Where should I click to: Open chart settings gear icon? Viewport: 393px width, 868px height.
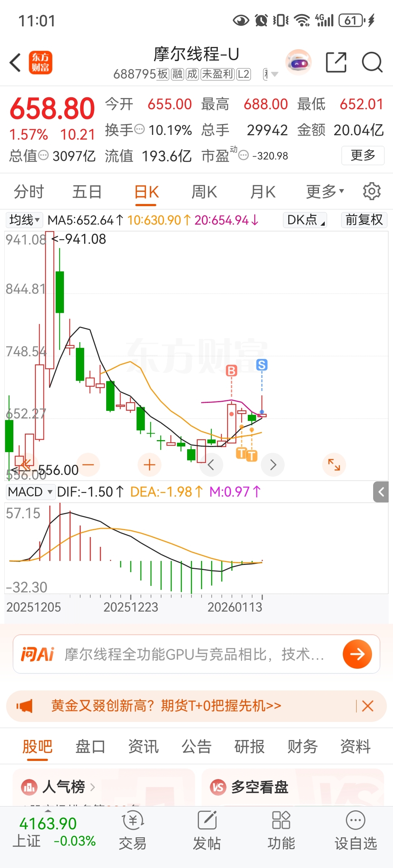[x=372, y=191]
